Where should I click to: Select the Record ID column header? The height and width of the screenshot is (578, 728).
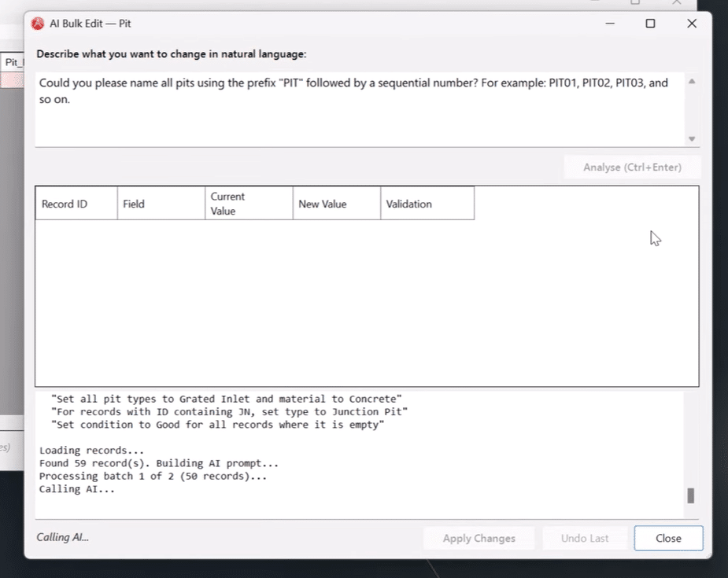(76, 204)
